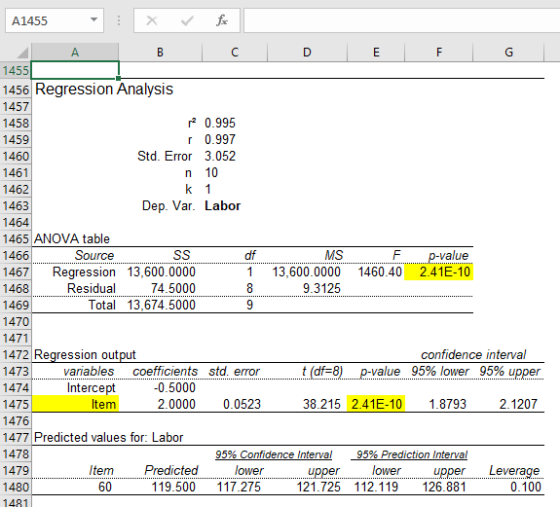560x507 pixels.
Task: Click the r² value 0.995
Action: pyautogui.click(x=220, y=123)
